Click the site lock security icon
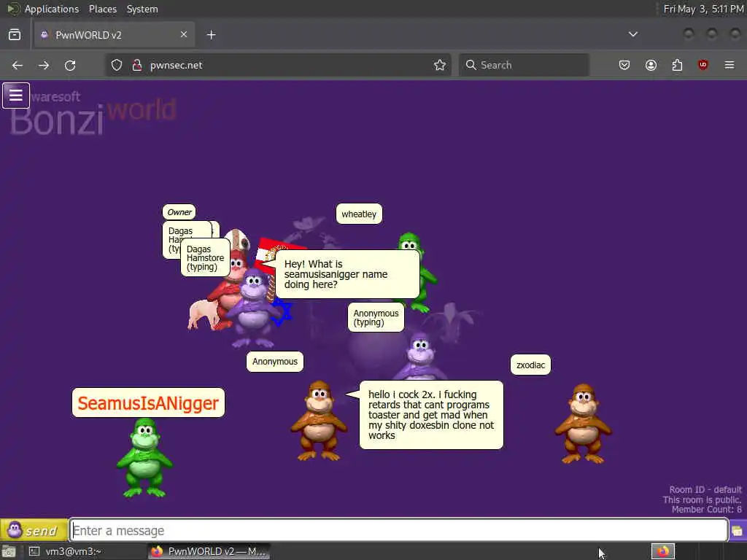Viewport: 747px width, 560px height. [x=136, y=65]
